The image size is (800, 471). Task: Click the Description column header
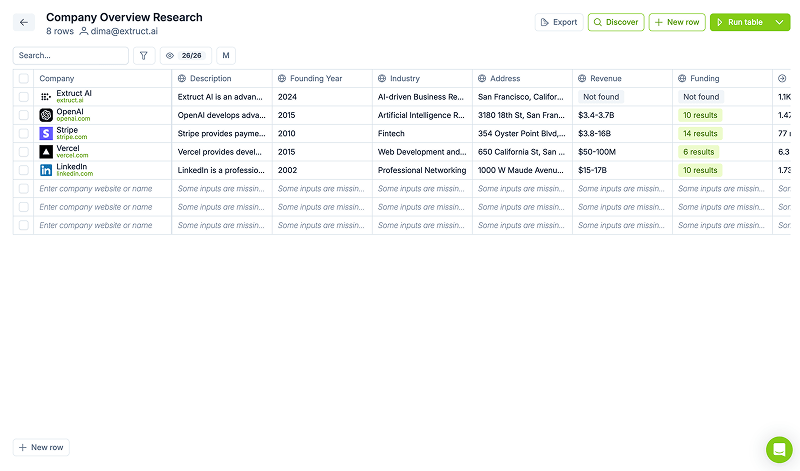coord(222,79)
